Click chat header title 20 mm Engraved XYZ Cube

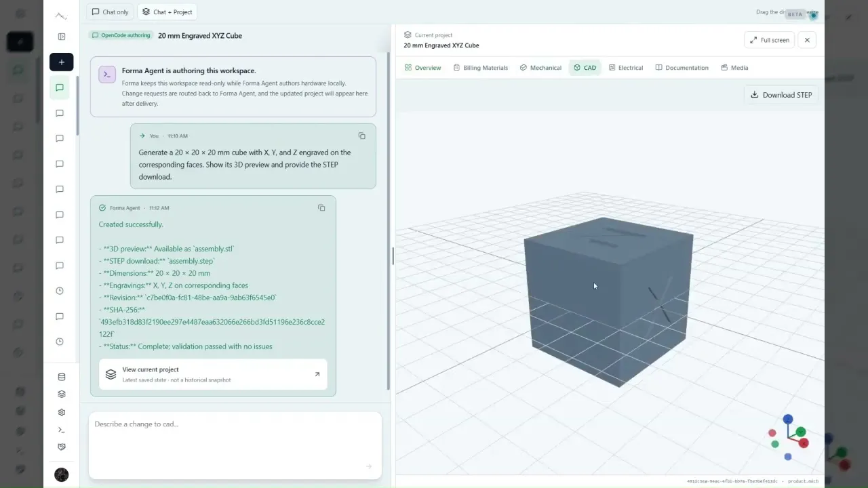[x=200, y=35]
